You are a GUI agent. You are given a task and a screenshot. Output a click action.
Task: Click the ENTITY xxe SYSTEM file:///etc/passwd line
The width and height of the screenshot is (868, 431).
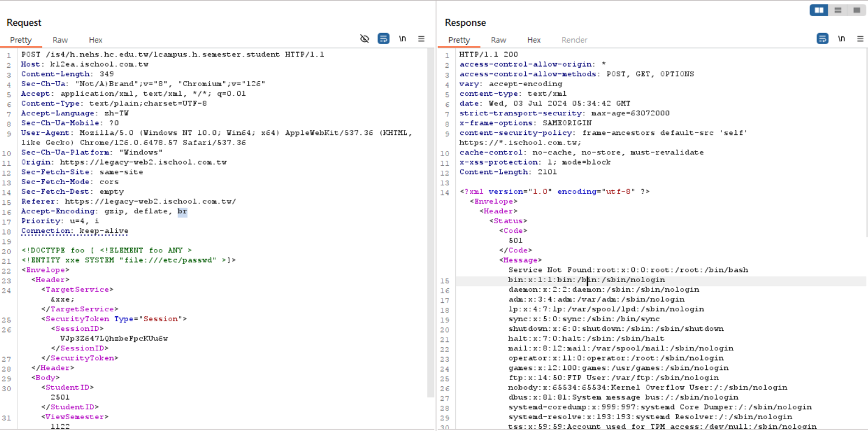coord(129,260)
